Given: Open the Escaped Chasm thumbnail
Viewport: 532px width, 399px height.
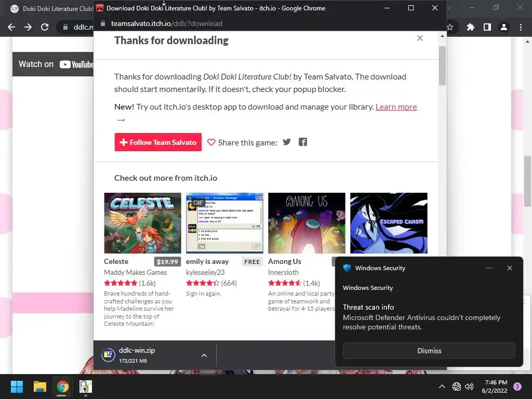Looking at the screenshot, I should 389,223.
